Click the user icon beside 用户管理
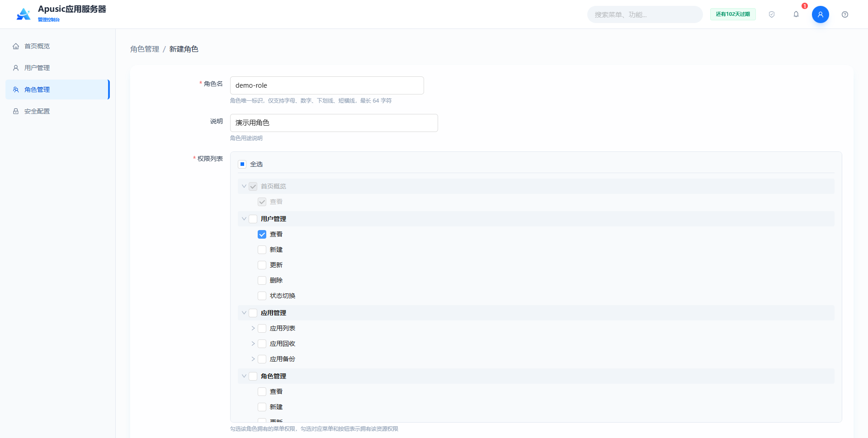The width and height of the screenshot is (868, 438). (16, 68)
